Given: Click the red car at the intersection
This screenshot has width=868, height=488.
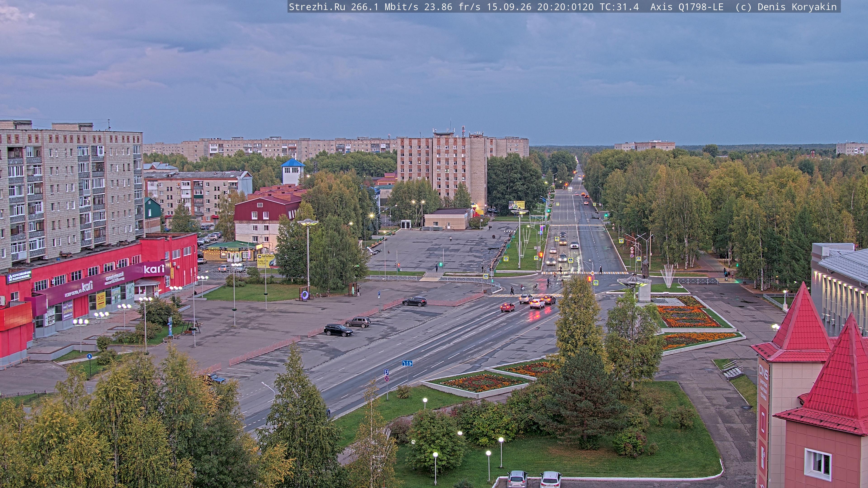Looking at the screenshot, I should [507, 307].
